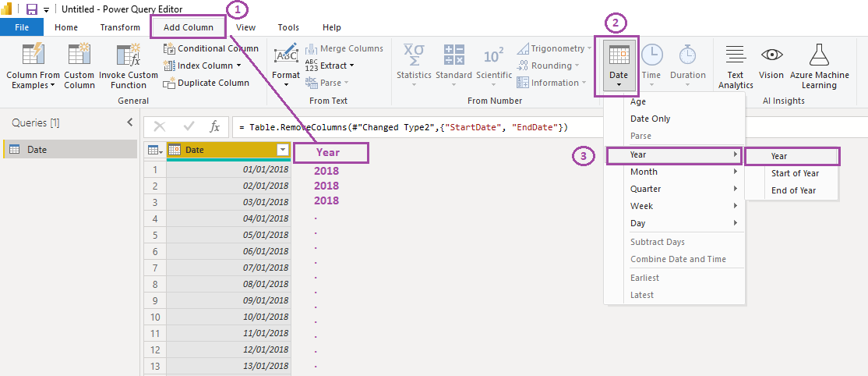The height and width of the screenshot is (376, 868).
Task: Open Rounding options
Action: (x=548, y=66)
